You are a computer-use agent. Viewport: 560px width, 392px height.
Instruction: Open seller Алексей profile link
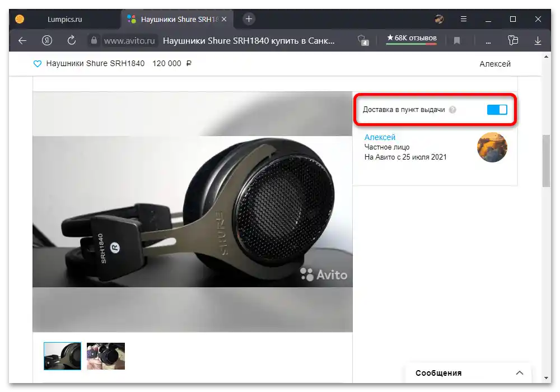(x=380, y=137)
